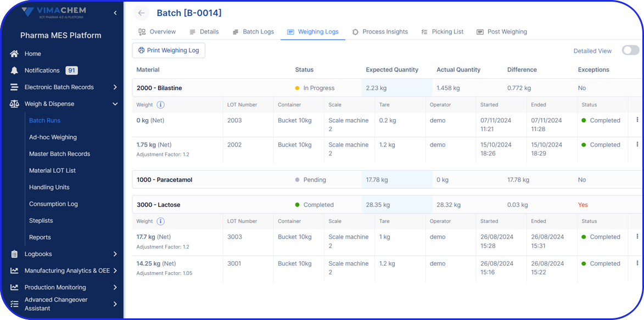Open three-dot menu for LOT 3001 row
This screenshot has width=644, height=320.
point(637,263)
